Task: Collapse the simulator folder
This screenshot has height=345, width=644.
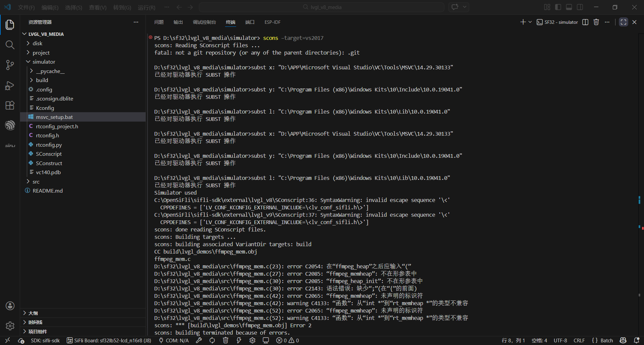Action: tap(44, 62)
